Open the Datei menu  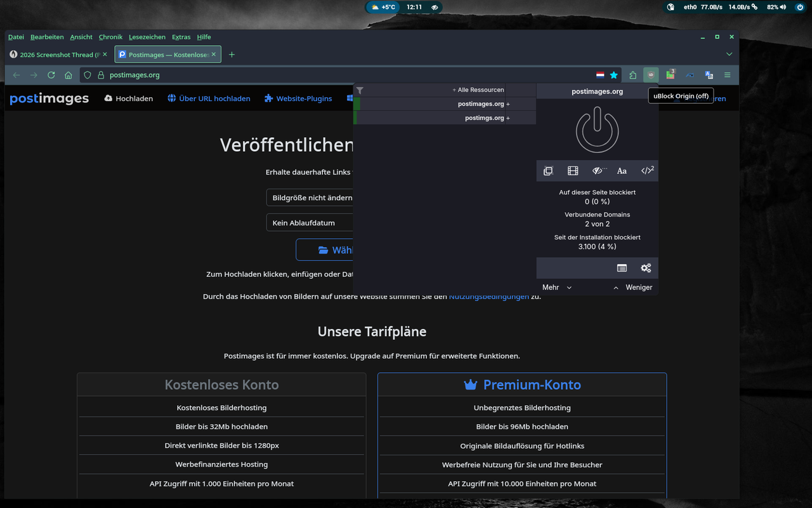(16, 37)
